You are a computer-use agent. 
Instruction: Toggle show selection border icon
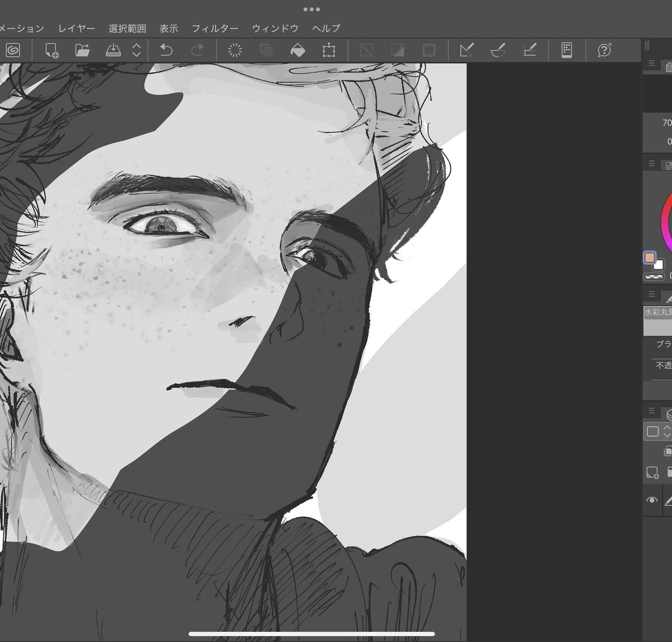429,50
